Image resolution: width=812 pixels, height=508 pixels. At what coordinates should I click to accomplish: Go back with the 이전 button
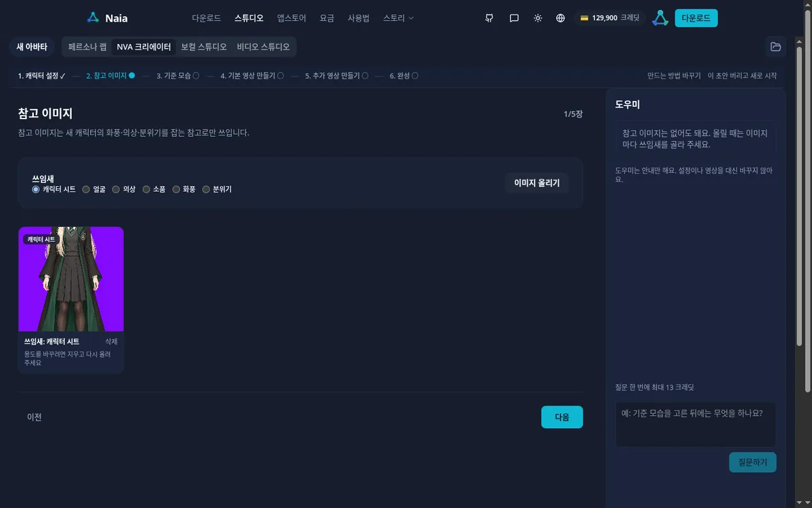35,417
